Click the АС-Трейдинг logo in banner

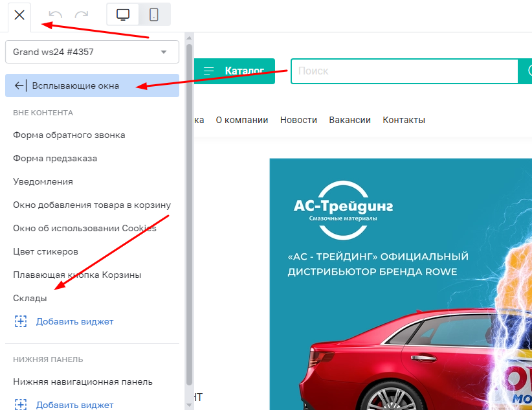click(x=344, y=211)
